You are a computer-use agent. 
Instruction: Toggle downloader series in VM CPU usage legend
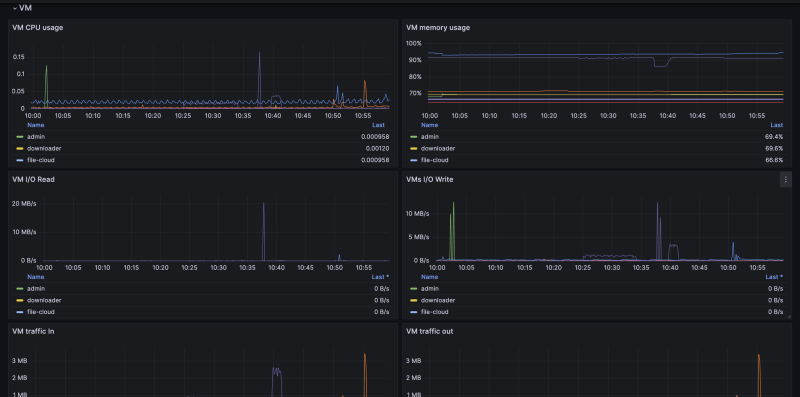click(40, 148)
